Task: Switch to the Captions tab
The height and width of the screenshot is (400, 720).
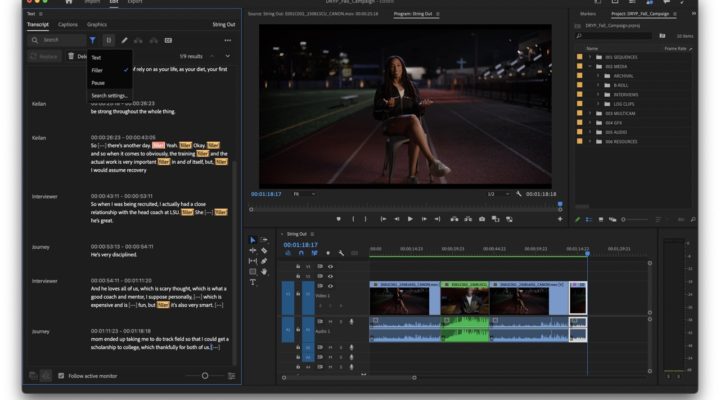Action: (68, 24)
